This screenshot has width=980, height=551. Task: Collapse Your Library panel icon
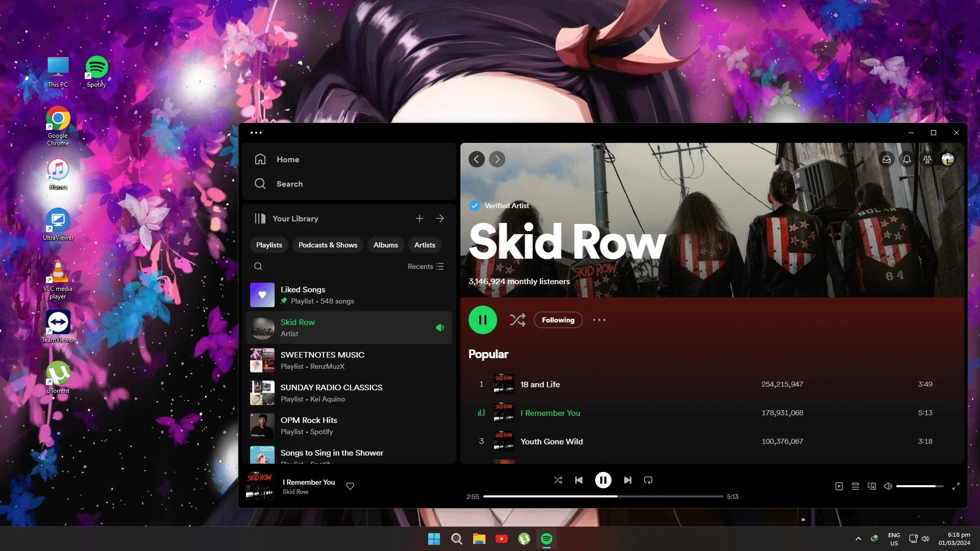click(x=260, y=218)
